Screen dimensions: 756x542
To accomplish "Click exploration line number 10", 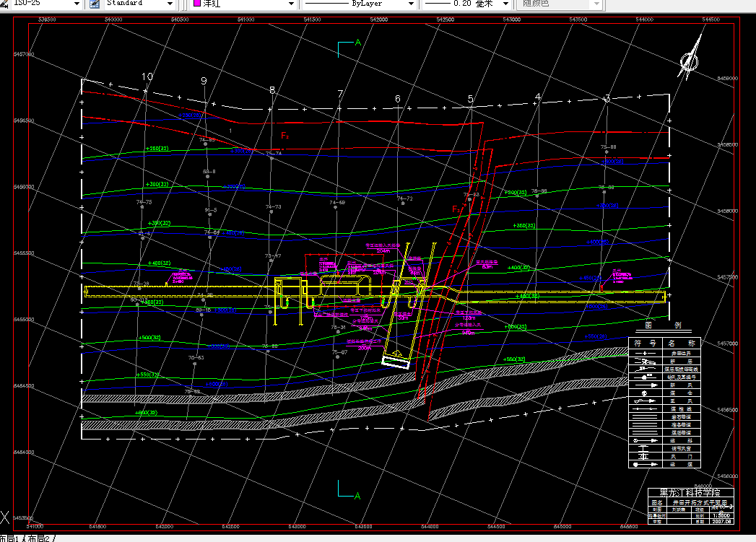I will tap(147, 77).
